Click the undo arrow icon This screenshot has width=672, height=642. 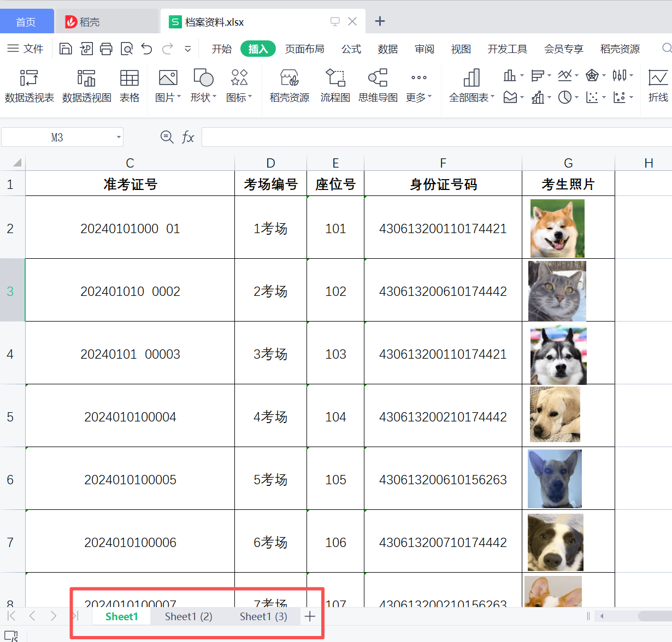pos(146,49)
